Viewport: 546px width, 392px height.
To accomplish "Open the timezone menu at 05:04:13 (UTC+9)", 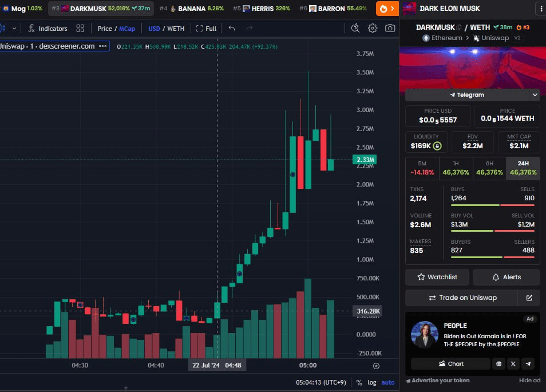I will pos(321,383).
